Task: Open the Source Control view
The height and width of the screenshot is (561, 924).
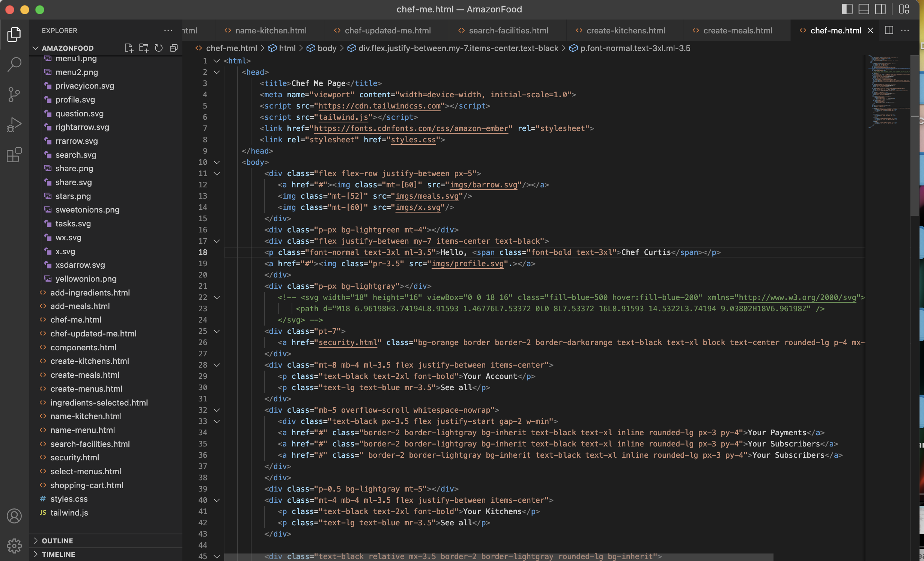Action: click(14, 94)
